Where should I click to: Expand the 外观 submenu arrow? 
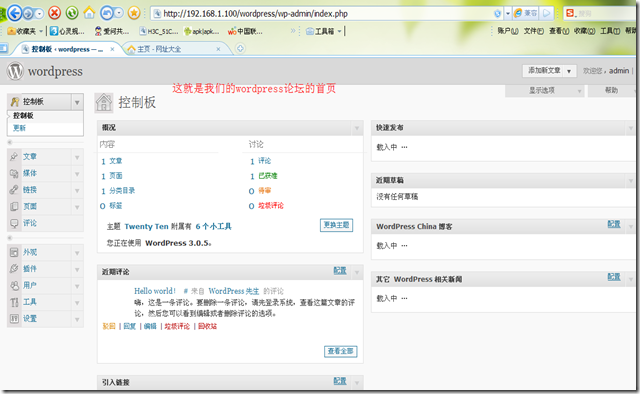pyautogui.click(x=77, y=253)
